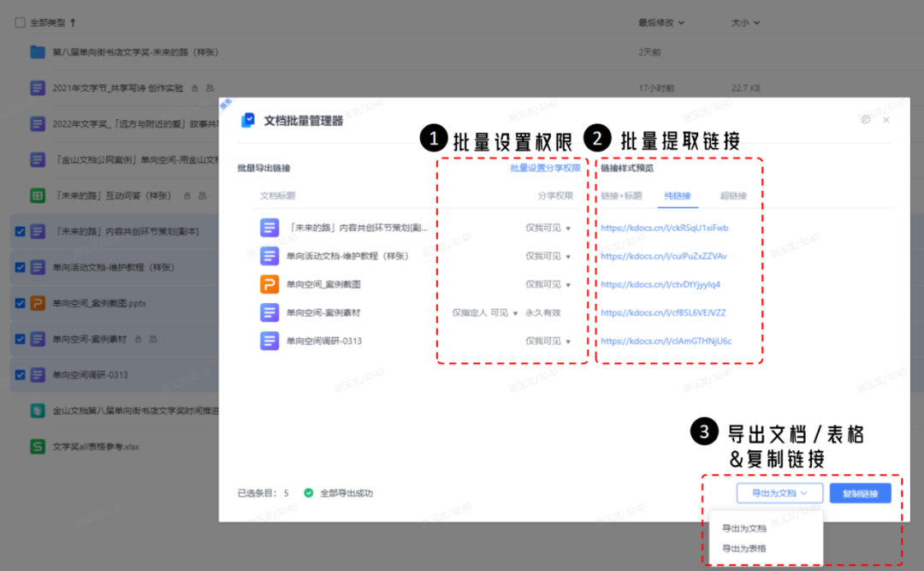Click folder name 第八届单向街书店文学奖-未来的路 (样张)
This screenshot has width=924, height=571.
[x=135, y=52]
